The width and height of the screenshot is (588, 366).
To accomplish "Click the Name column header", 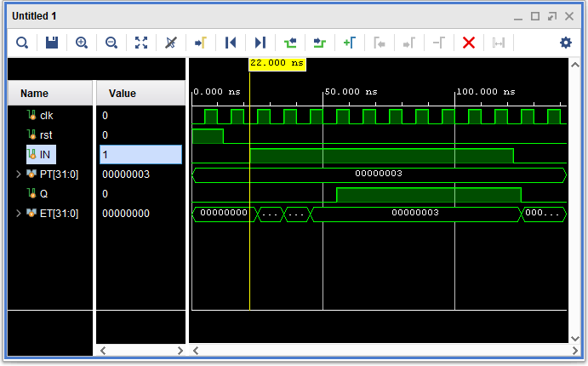I will tap(35, 94).
